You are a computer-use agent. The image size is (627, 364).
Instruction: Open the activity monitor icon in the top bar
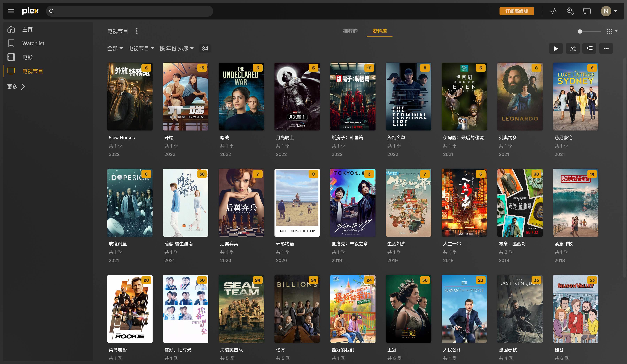tap(553, 11)
